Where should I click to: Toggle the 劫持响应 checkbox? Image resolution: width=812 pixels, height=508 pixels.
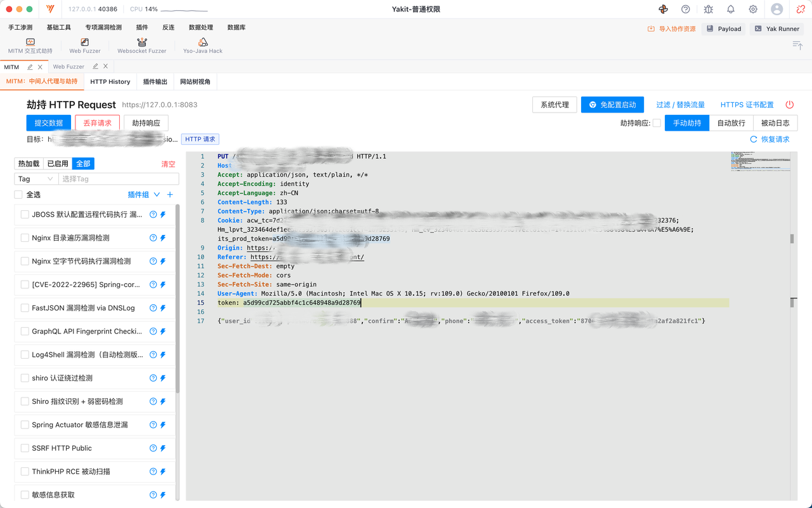(x=657, y=123)
